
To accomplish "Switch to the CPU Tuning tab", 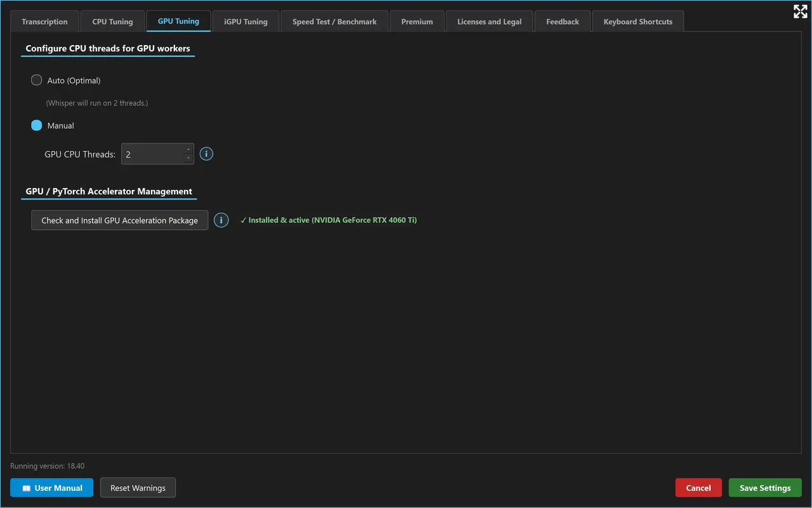I will tap(113, 22).
